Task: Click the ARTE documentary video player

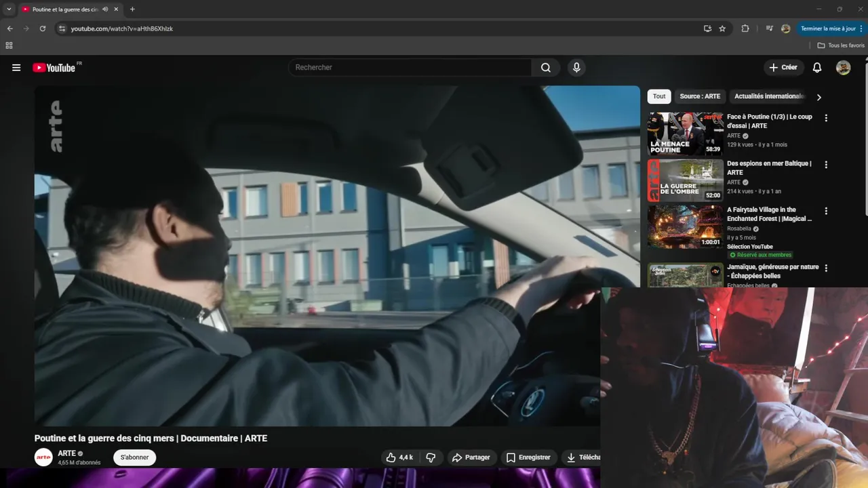Action: pos(337,256)
